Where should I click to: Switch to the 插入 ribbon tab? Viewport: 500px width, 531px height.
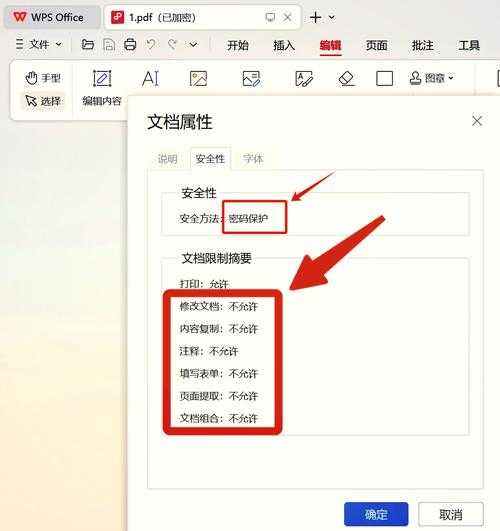coord(284,45)
